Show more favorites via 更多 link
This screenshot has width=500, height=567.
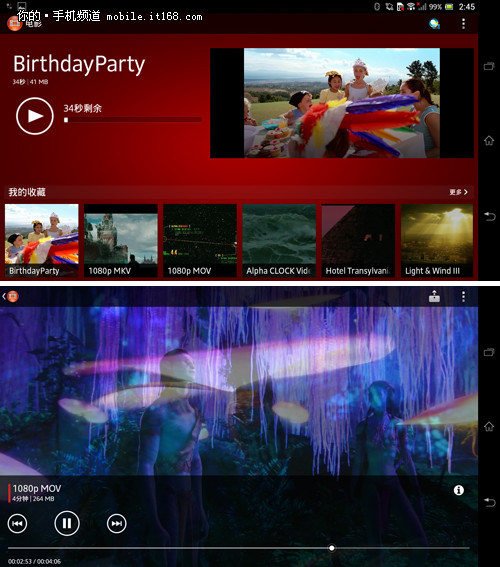tap(458, 192)
